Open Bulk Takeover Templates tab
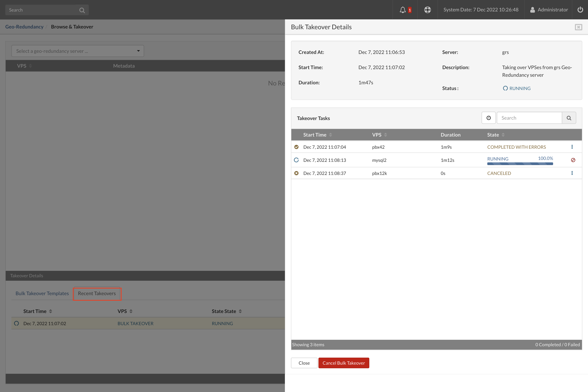 42,293
